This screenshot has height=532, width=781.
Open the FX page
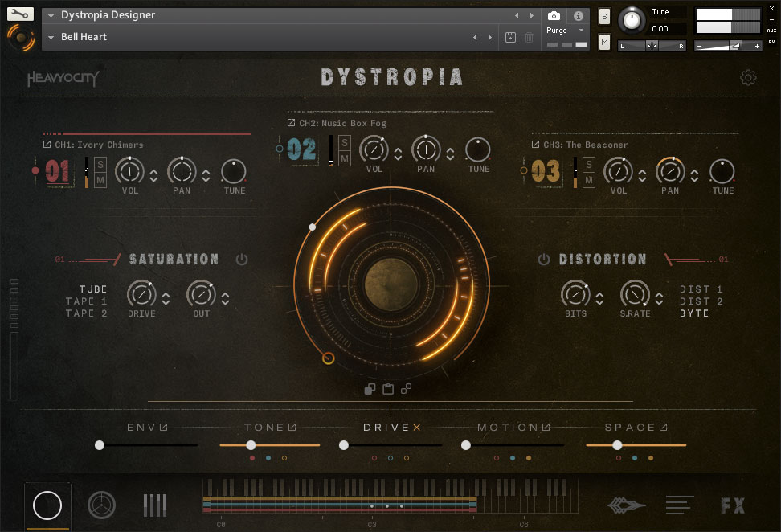pos(732,505)
